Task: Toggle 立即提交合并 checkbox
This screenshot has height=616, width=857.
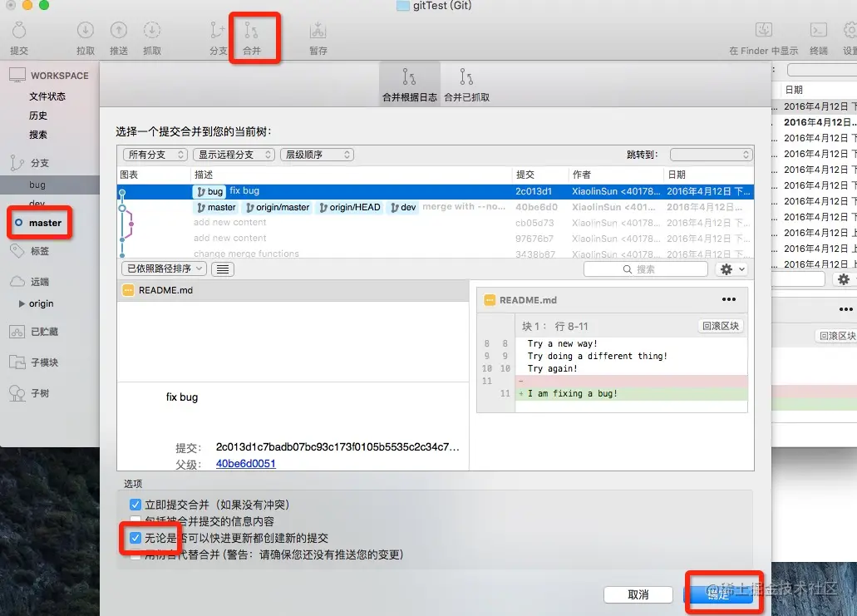Action: (x=135, y=505)
